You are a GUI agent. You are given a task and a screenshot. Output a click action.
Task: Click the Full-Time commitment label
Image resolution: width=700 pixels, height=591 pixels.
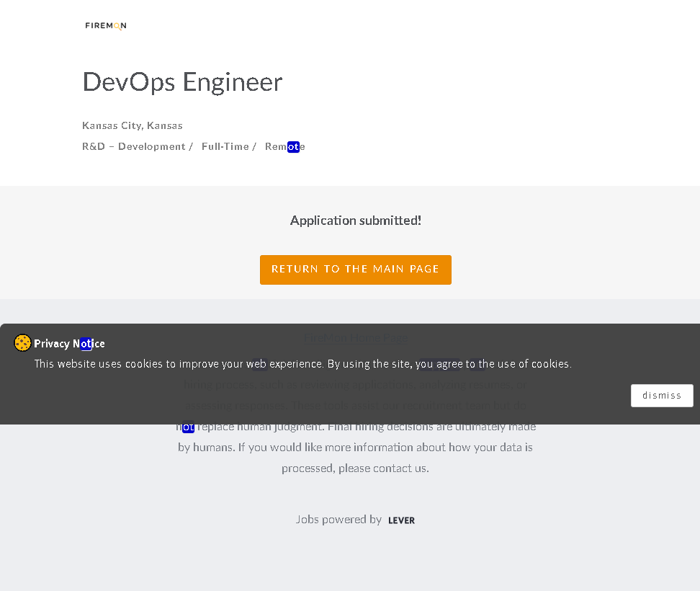(x=225, y=146)
